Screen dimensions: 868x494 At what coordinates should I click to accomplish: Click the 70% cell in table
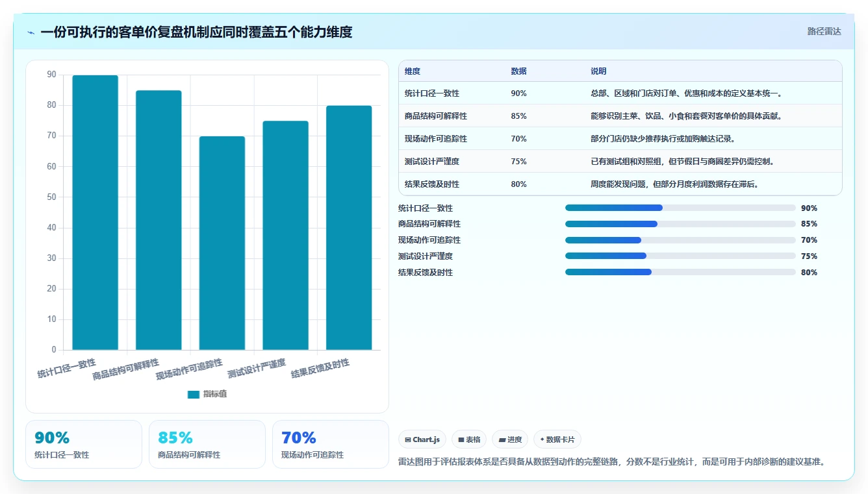point(519,139)
